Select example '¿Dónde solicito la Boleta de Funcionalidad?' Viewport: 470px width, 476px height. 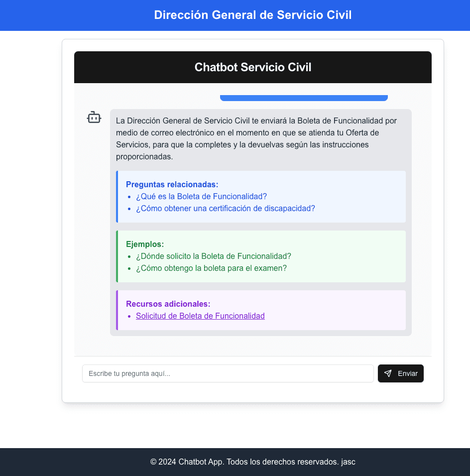coord(214,256)
